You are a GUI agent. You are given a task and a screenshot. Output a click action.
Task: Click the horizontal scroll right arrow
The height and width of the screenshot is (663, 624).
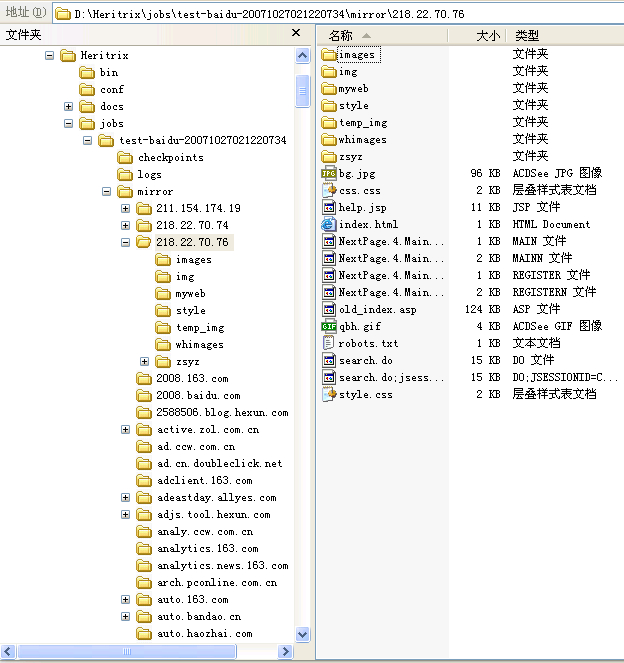(286, 652)
